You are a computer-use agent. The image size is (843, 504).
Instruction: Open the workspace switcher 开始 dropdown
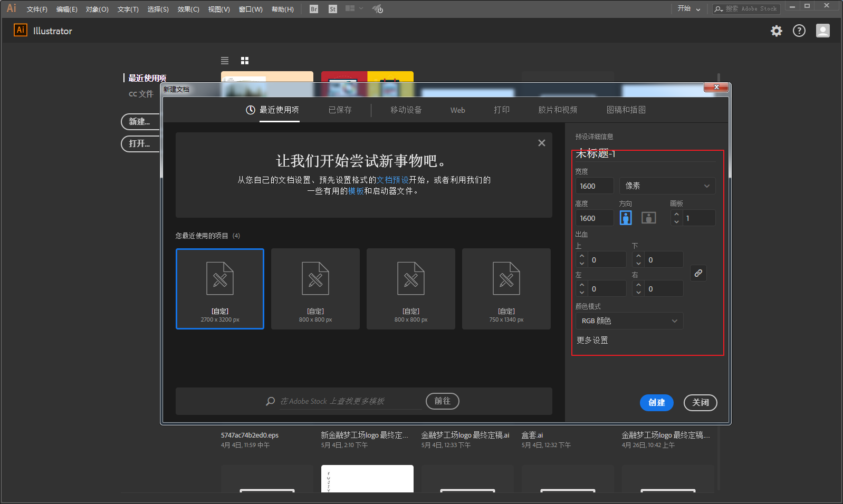[689, 8]
